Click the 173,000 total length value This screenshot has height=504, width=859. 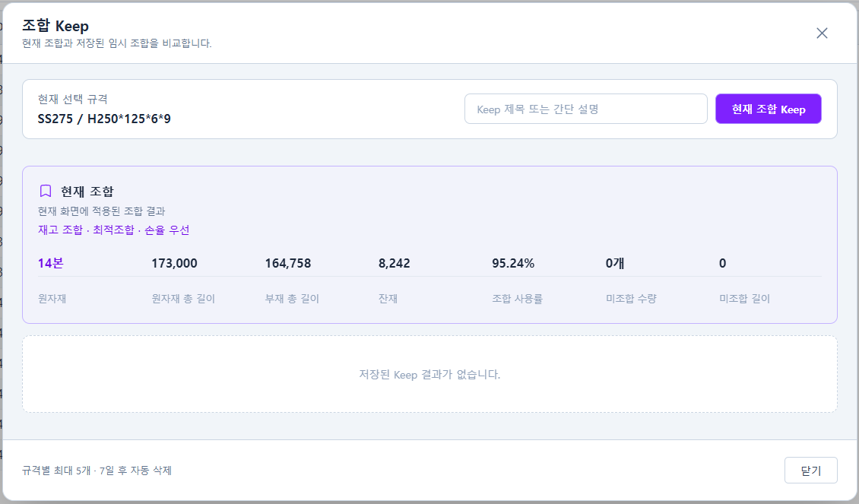pyautogui.click(x=174, y=263)
